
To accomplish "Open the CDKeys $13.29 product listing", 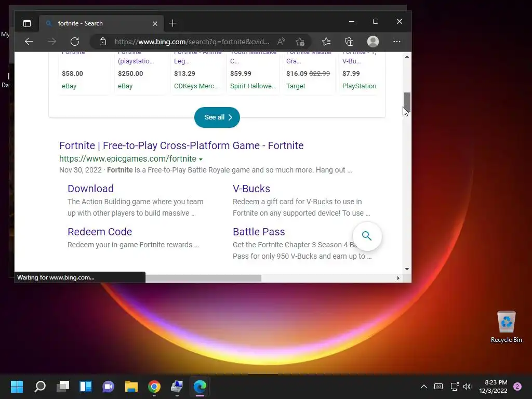I will [x=196, y=73].
